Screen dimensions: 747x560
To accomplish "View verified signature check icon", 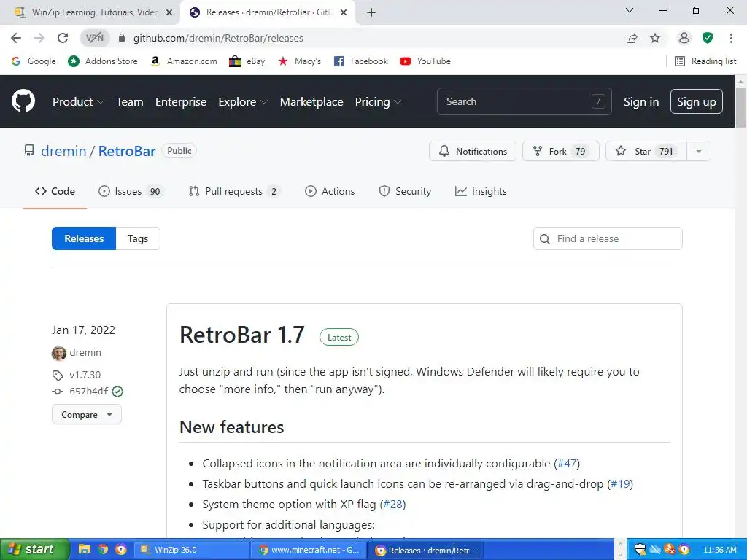I will point(117,392).
